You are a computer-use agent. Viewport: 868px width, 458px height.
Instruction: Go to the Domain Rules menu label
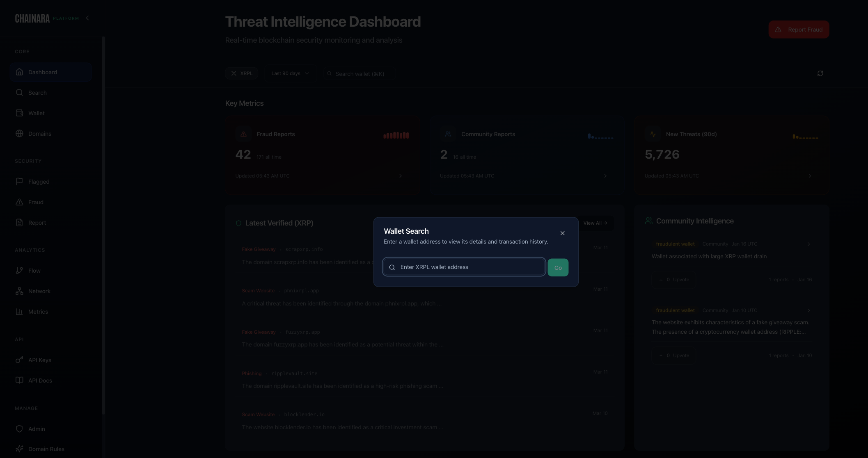point(46,449)
